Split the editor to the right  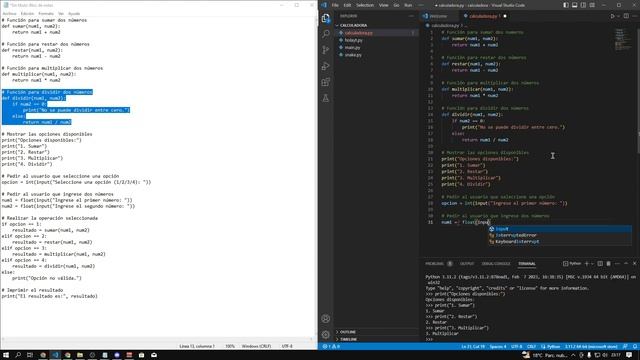(x=626, y=16)
